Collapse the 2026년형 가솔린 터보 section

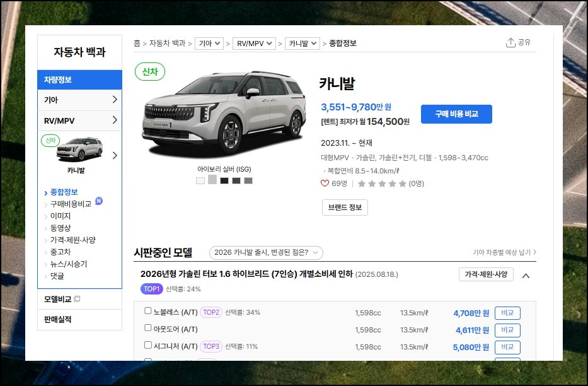coord(526,276)
